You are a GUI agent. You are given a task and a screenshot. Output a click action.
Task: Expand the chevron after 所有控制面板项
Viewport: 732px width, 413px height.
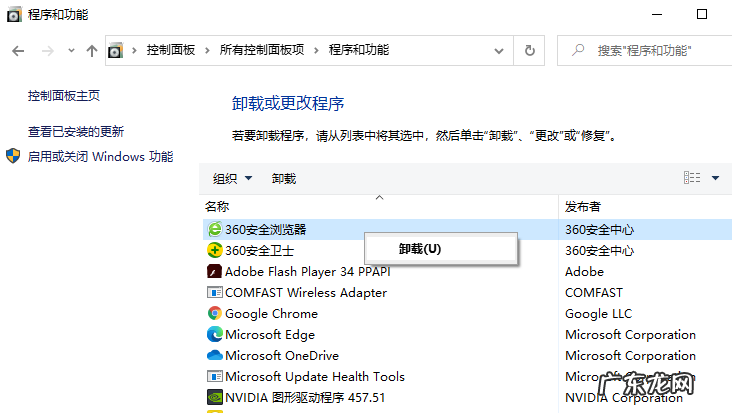[316, 50]
